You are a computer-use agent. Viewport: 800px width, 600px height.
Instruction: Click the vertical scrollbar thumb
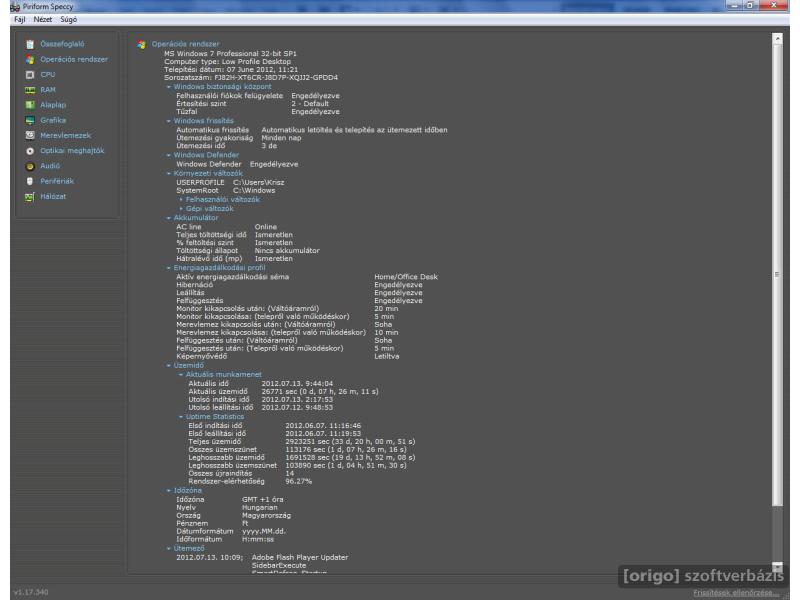[x=777, y=275]
